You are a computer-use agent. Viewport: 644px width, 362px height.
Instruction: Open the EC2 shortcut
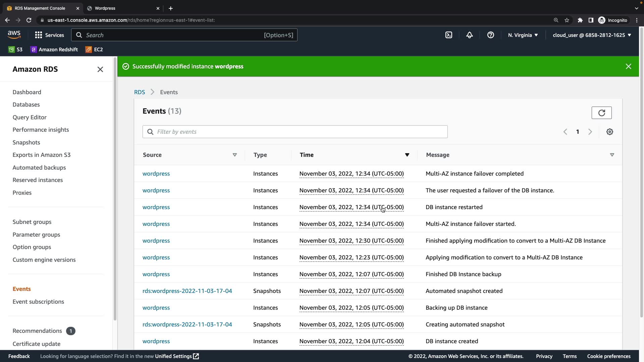click(94, 49)
